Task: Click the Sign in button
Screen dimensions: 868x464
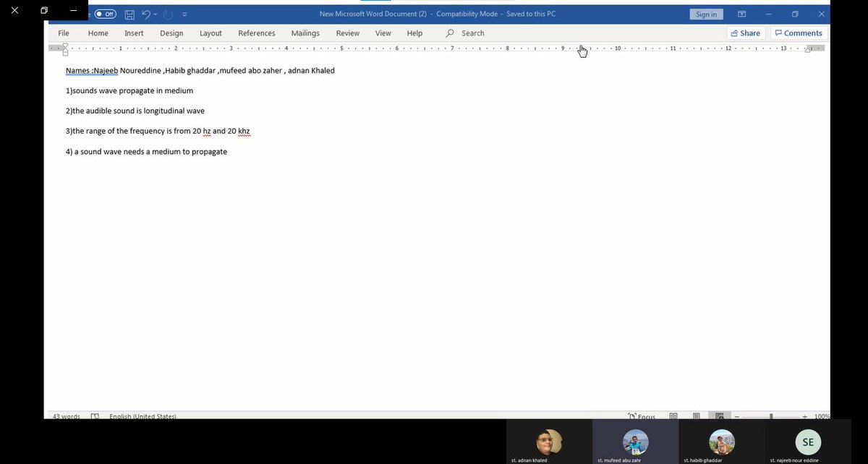Action: [706, 14]
